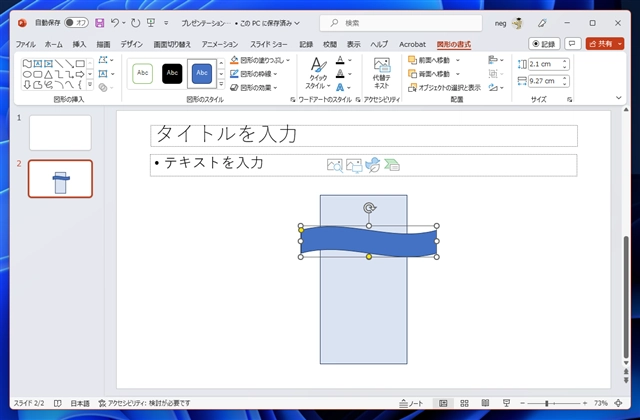Insert SmartArt via placeholder icon
The width and height of the screenshot is (640, 420).
[x=392, y=165]
